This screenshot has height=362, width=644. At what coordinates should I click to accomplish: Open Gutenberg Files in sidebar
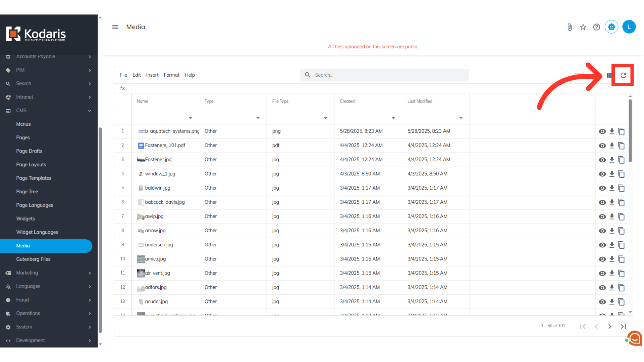click(33, 259)
